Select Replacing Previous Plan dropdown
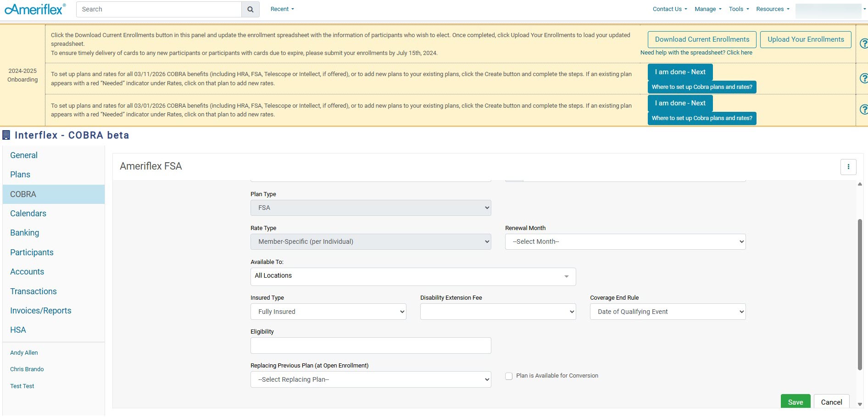 (370, 379)
